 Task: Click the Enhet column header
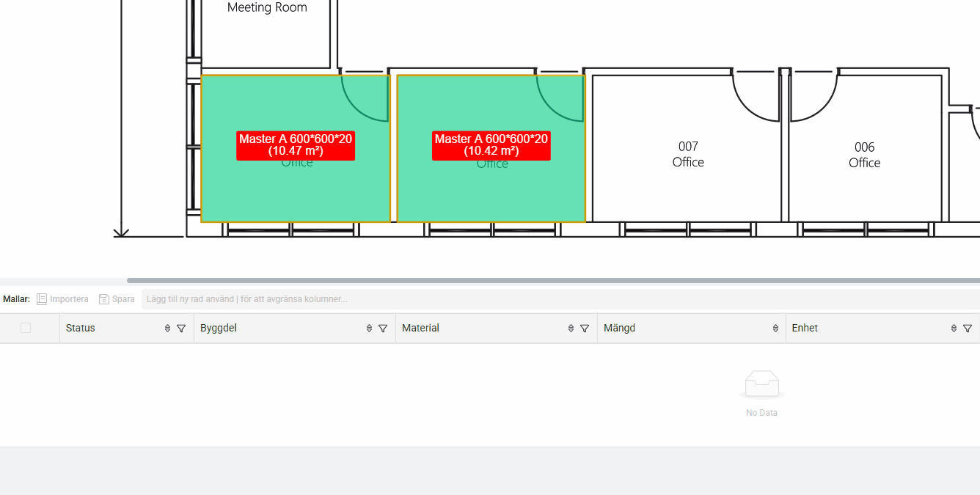click(882, 328)
